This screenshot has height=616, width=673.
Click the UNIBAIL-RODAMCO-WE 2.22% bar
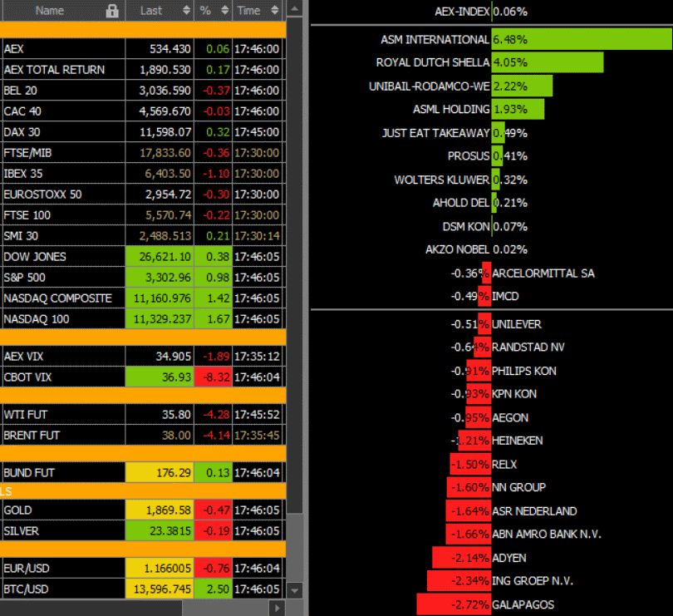[522, 86]
